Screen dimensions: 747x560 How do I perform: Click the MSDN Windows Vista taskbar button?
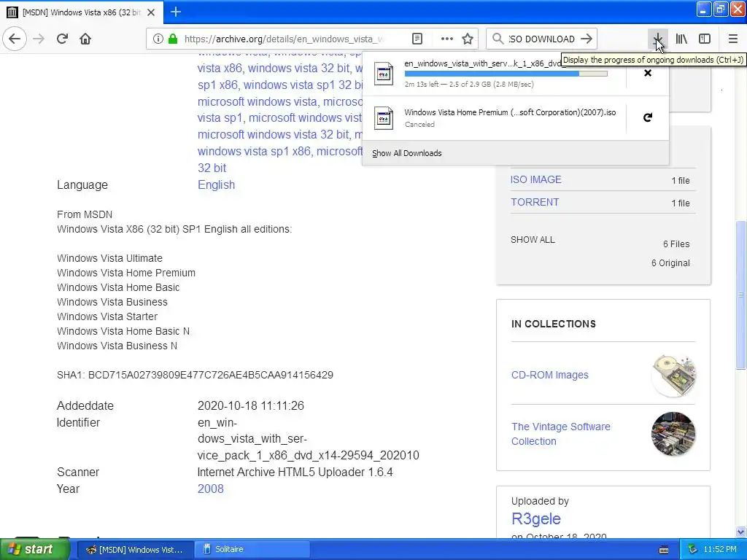click(x=135, y=549)
